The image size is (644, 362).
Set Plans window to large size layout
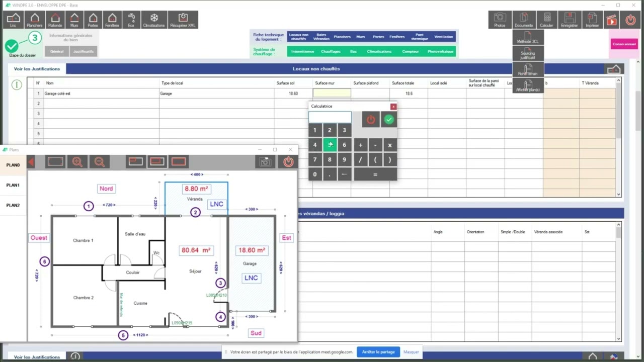click(x=179, y=161)
